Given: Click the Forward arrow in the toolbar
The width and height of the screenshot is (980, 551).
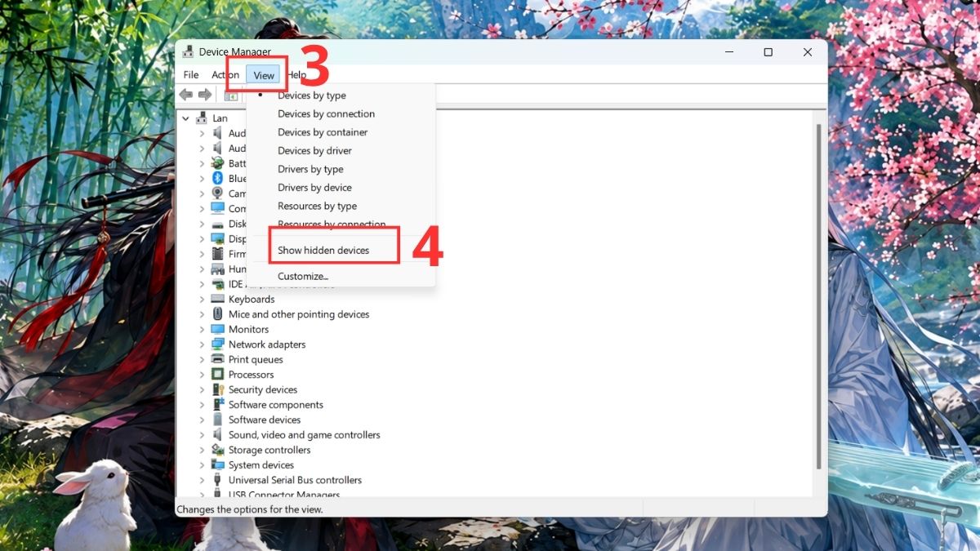Looking at the screenshot, I should (204, 95).
